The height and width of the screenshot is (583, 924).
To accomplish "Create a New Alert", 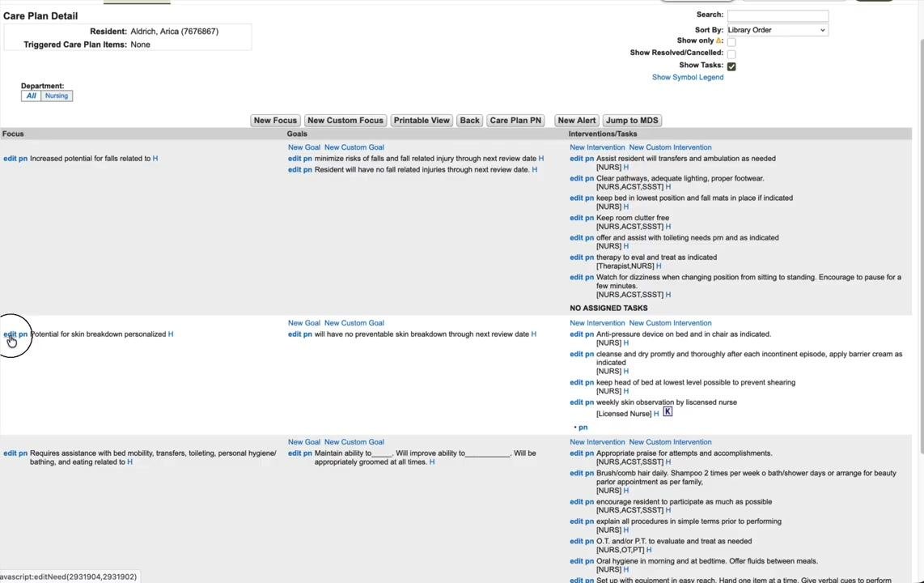I will 577,121.
